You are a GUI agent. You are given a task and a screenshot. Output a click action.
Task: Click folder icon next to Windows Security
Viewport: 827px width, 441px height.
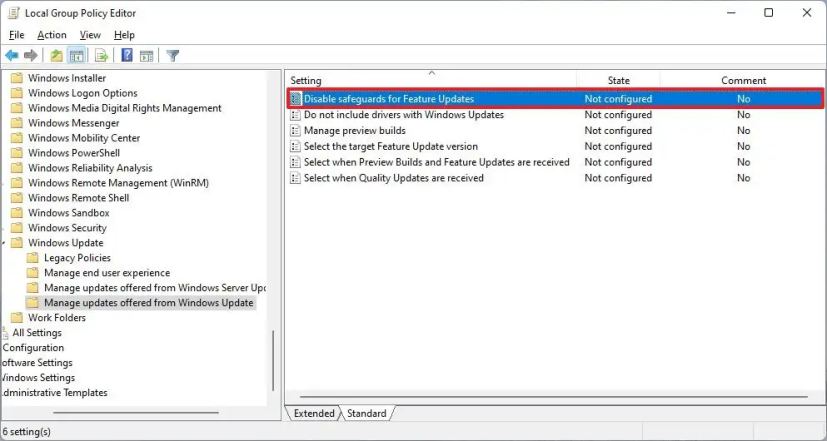tap(17, 228)
